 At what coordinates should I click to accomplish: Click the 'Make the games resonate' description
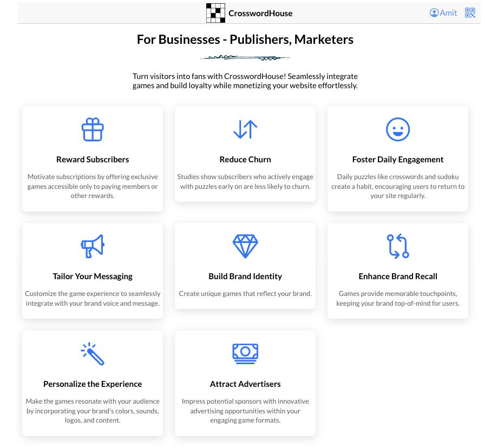(x=93, y=411)
